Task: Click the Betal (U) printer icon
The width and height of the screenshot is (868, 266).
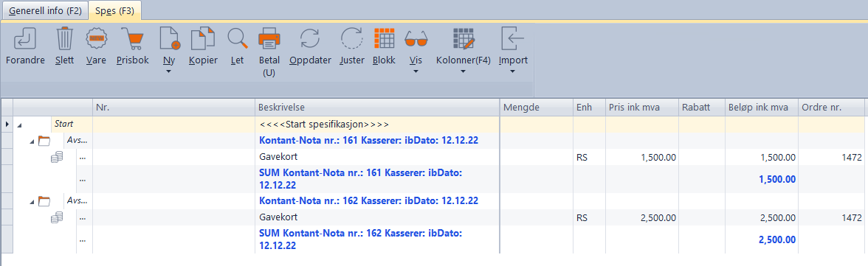Action: (269, 39)
